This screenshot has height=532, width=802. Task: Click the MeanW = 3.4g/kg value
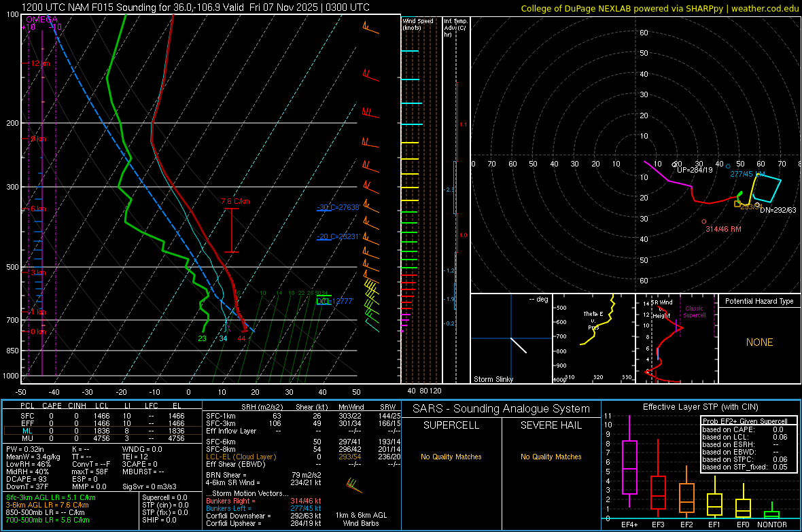[33, 457]
